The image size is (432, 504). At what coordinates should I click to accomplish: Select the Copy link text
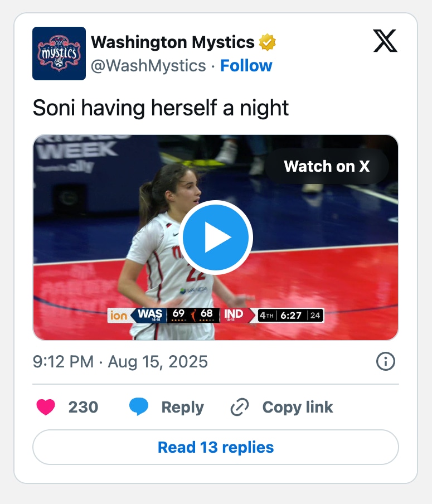coord(297,408)
